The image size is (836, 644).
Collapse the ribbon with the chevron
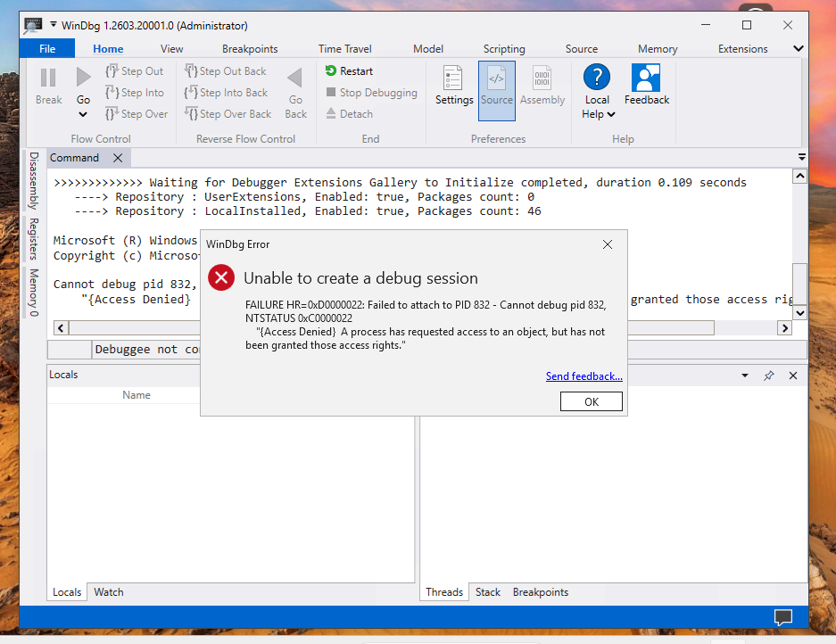(799, 48)
